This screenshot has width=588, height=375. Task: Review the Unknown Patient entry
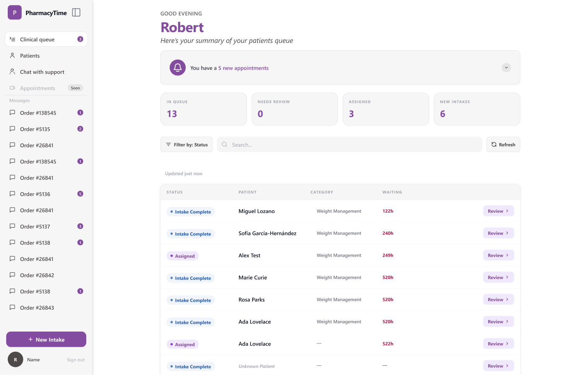pyautogui.click(x=498, y=366)
